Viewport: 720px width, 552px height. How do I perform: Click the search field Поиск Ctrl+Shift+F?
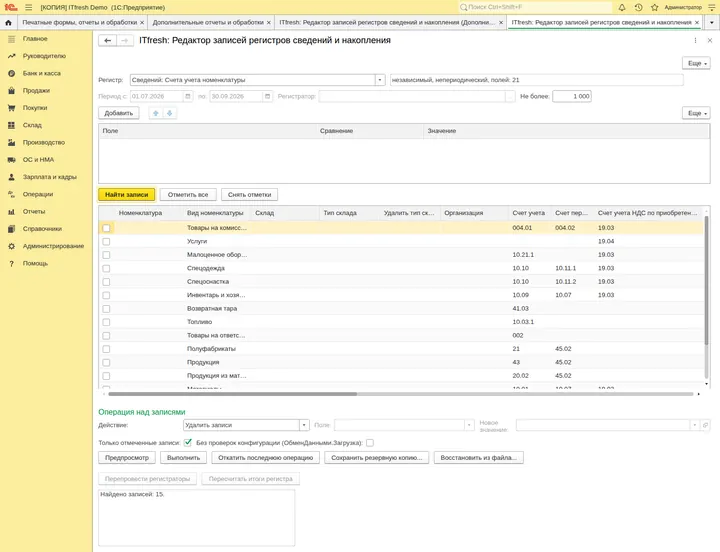[535, 7]
